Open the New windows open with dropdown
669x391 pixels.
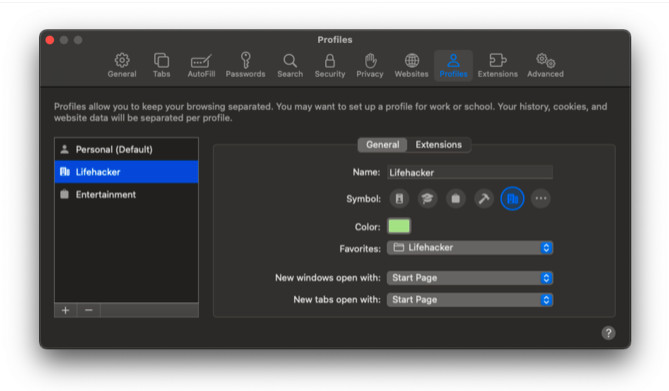(470, 278)
